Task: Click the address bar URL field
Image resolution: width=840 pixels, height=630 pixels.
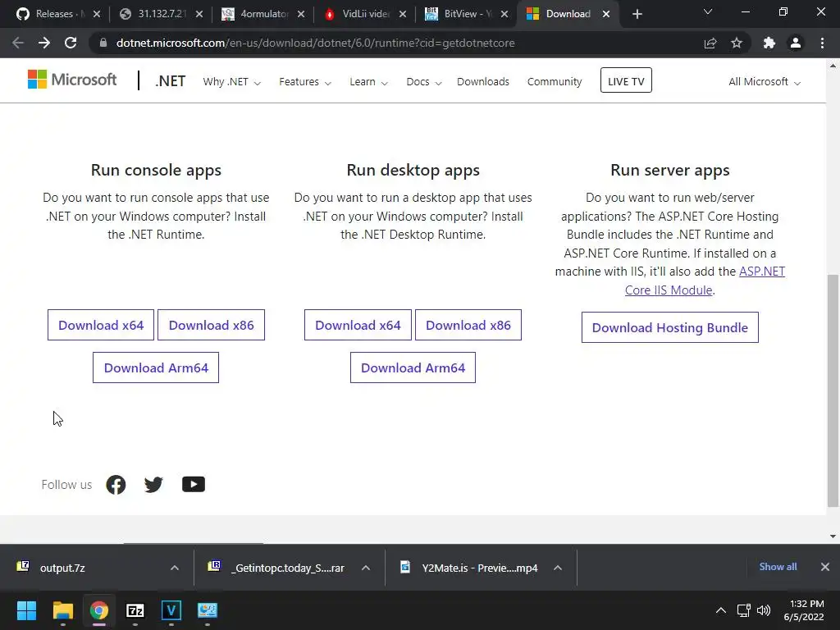Action: [316, 43]
